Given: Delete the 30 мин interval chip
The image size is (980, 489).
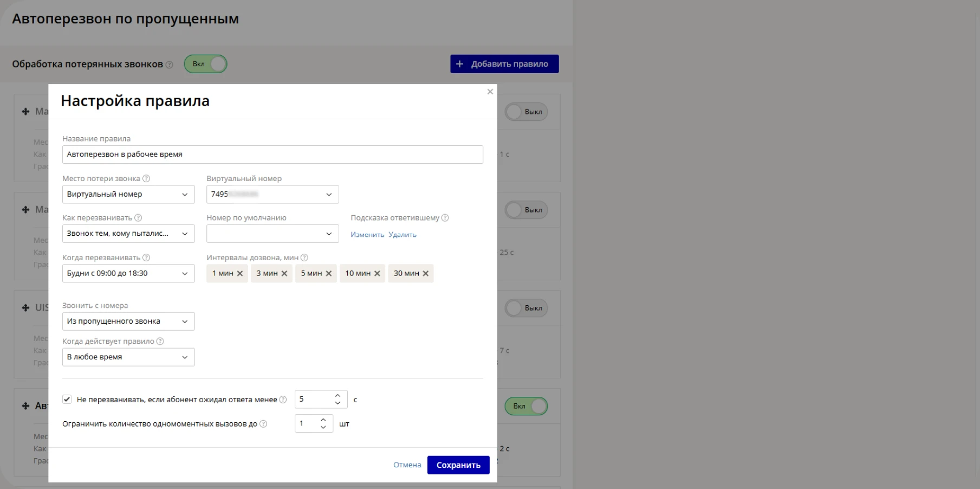Looking at the screenshot, I should (426, 274).
